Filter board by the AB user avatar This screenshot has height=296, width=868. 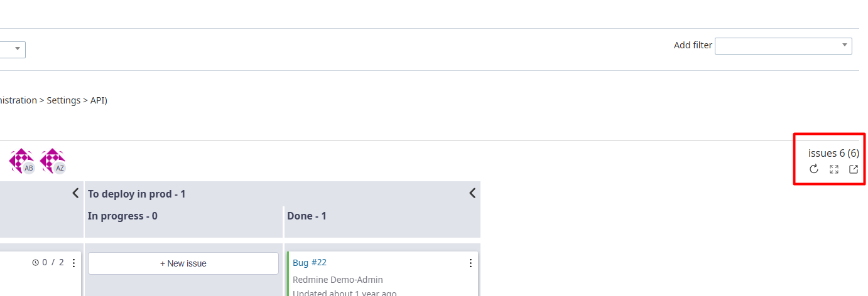pos(22,161)
